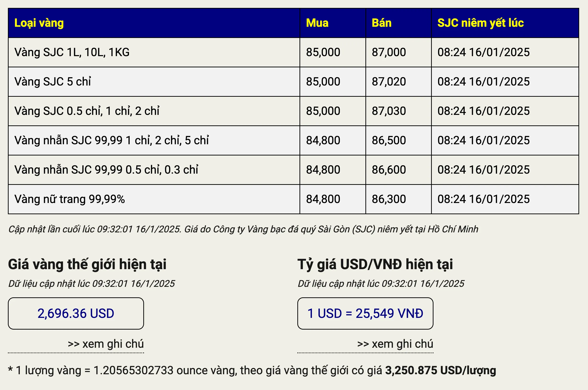Click the 'Mua' column header
Viewport: 588px width, 390px height.
[317, 23]
